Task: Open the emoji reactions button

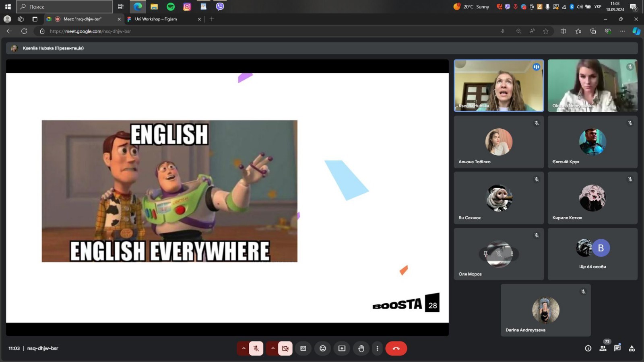Action: (323, 348)
